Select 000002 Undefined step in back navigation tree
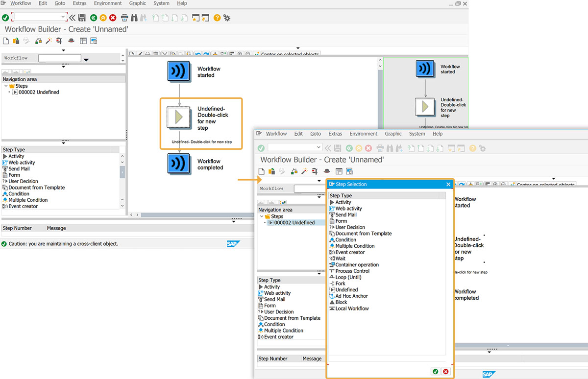Image resolution: width=588 pixels, height=379 pixels. (x=39, y=92)
